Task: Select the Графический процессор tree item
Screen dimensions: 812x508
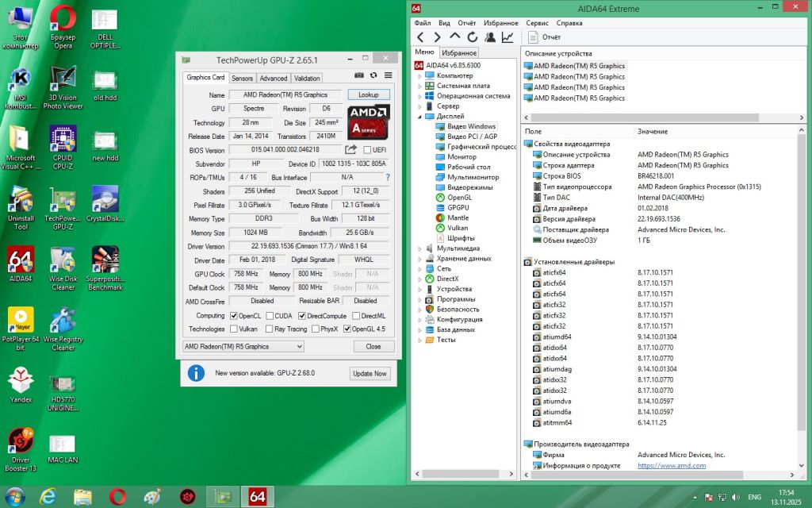Action: coord(476,147)
